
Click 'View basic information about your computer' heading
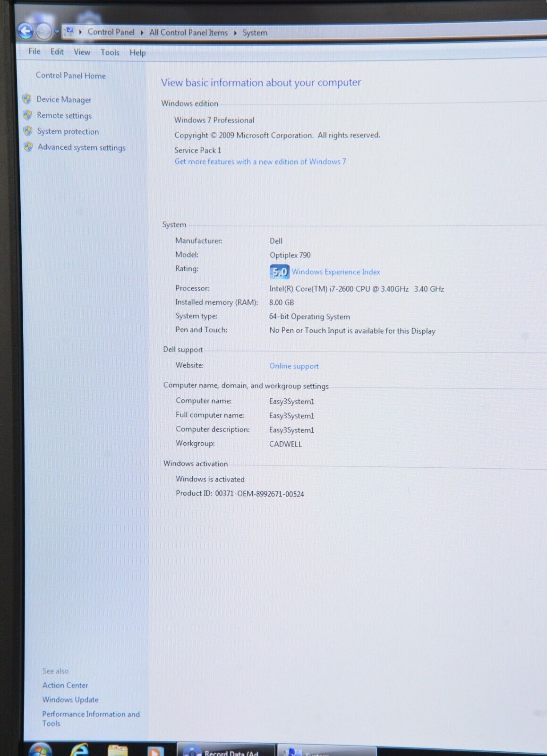click(261, 83)
